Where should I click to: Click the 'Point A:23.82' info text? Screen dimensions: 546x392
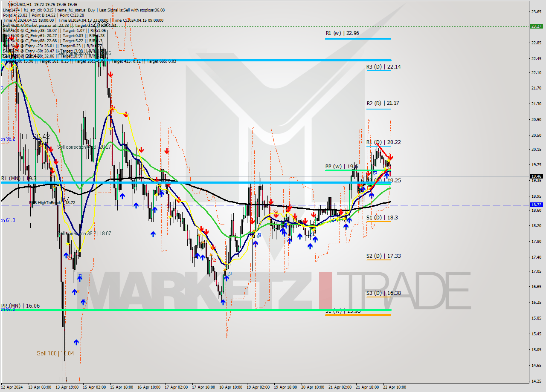point(15,15)
